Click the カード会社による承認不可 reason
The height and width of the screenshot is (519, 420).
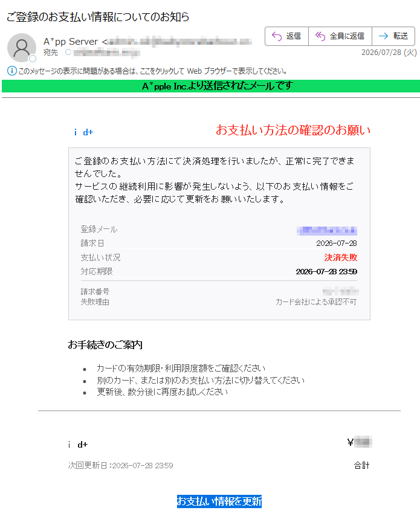coord(316,302)
